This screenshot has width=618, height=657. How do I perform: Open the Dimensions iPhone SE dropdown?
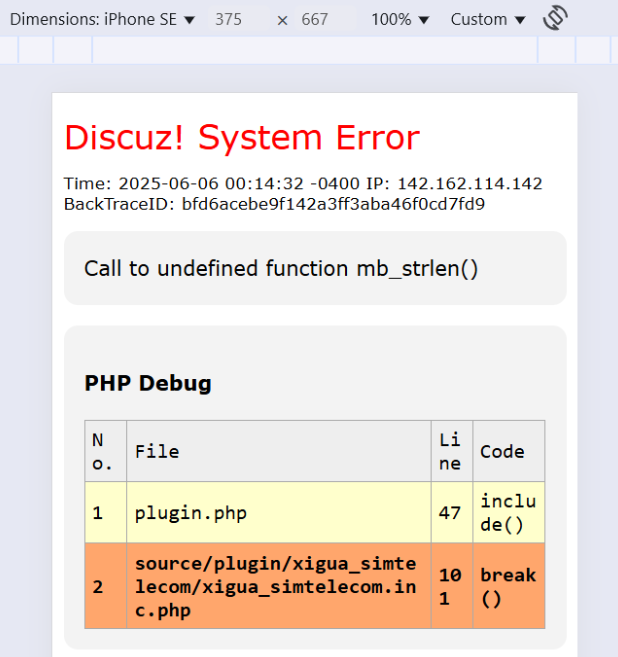click(x=102, y=19)
